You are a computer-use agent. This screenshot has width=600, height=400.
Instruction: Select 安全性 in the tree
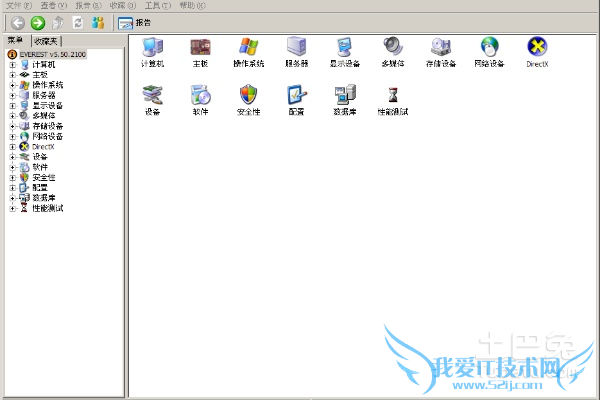click(44, 178)
